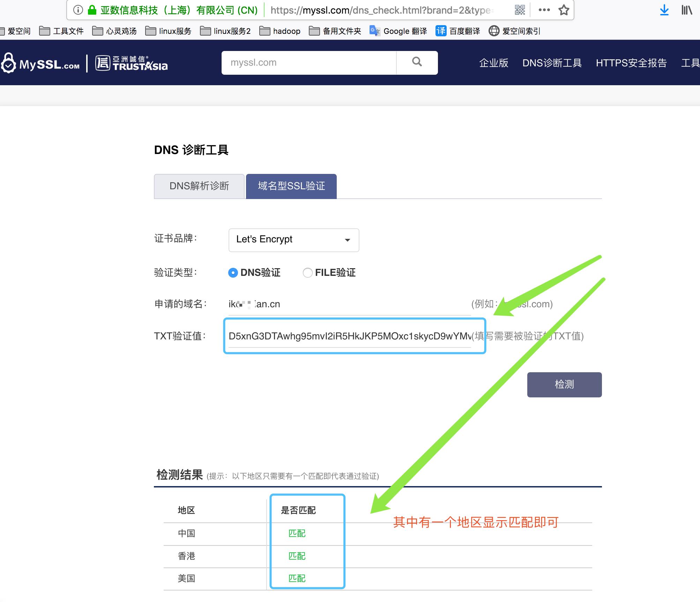
Task: Click the TXT验证值 input field
Action: 350,336
